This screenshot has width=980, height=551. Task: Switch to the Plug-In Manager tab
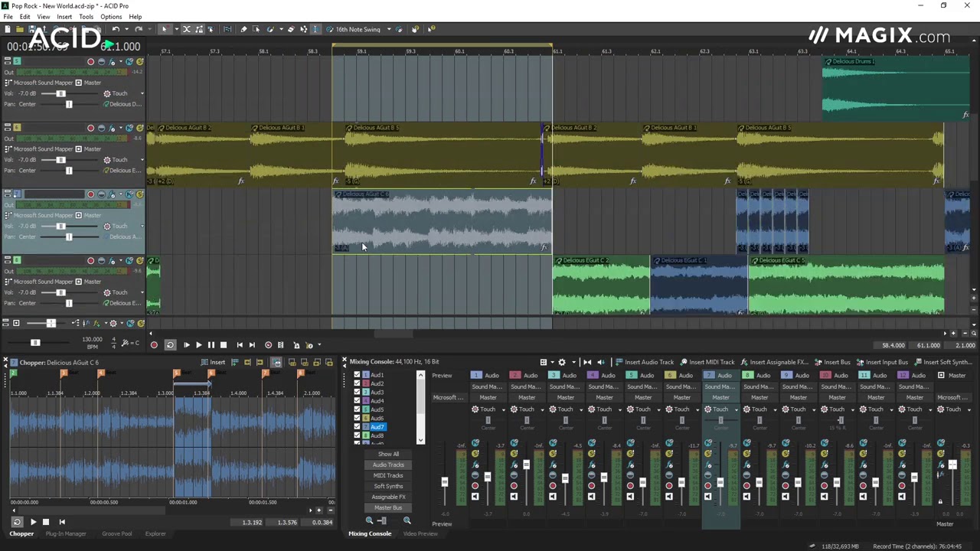tap(66, 533)
